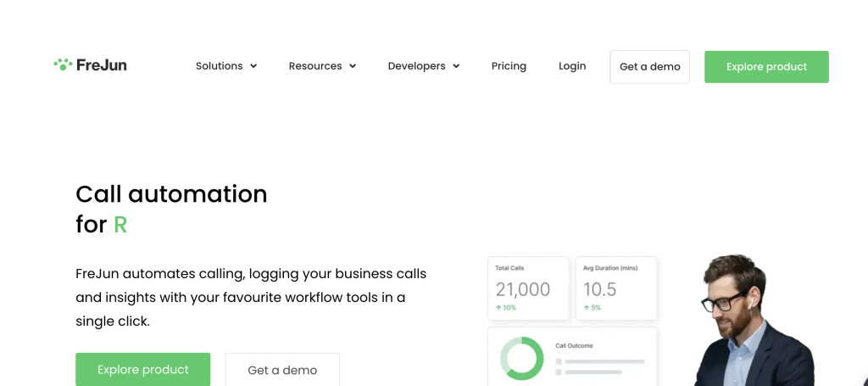Click the FreJun paw logo

click(63, 64)
